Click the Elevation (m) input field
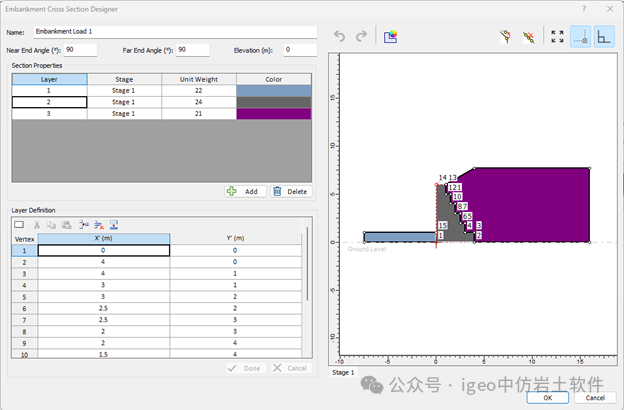Image resolution: width=624 pixels, height=410 pixels. (x=300, y=50)
